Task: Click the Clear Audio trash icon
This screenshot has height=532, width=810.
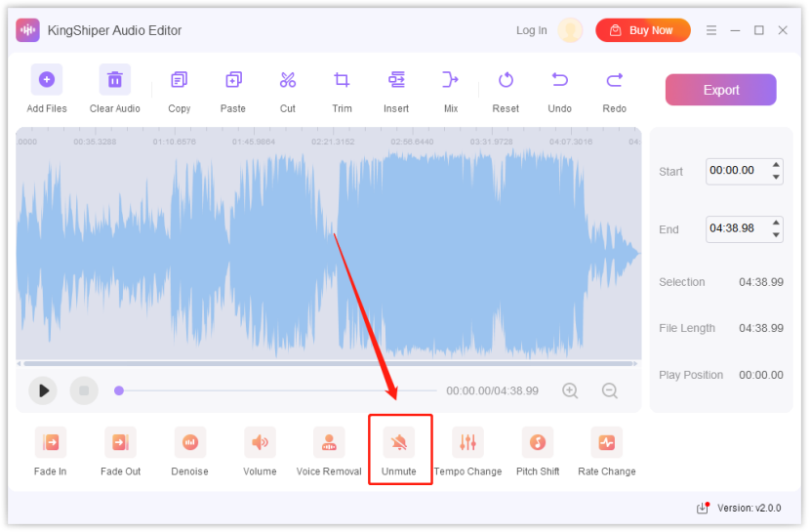Action: point(115,79)
